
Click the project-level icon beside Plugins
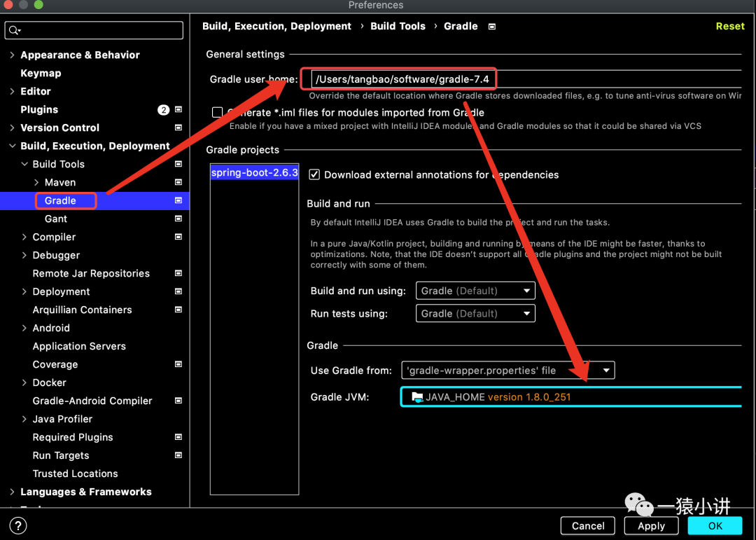point(178,109)
